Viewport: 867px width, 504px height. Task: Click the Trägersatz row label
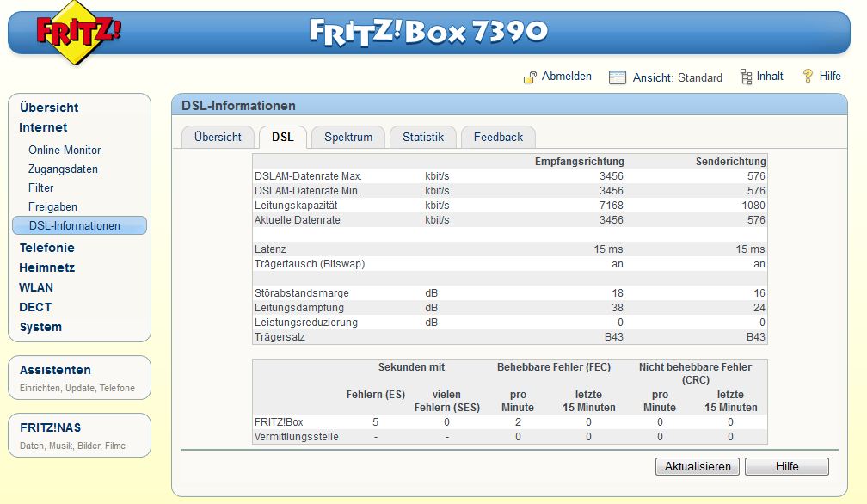[280, 337]
